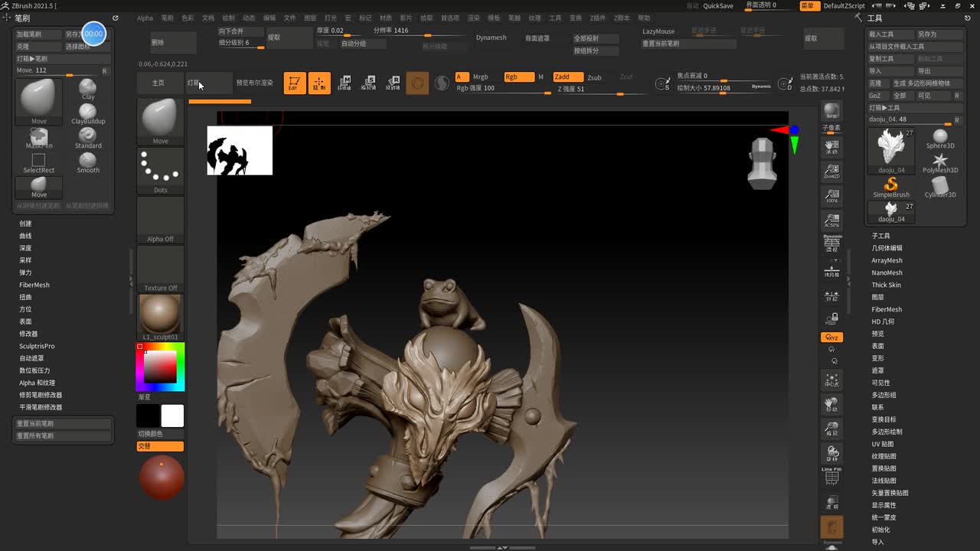Click the 重置所有笔刷 button
980x551 pixels.
[64, 435]
